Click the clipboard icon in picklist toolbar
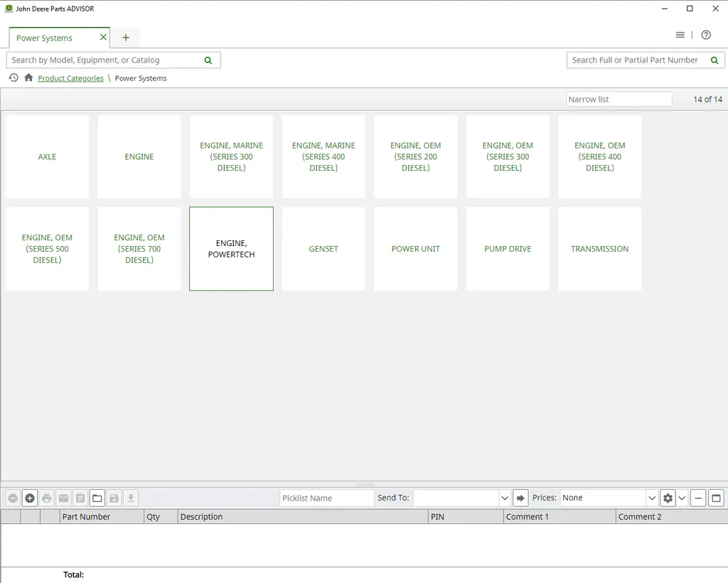The height and width of the screenshot is (583, 728). click(x=80, y=498)
